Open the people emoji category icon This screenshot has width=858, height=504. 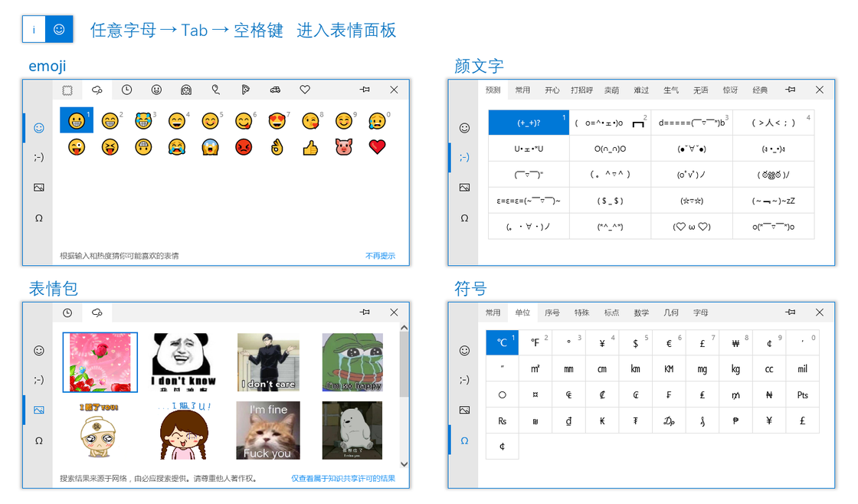click(x=186, y=90)
